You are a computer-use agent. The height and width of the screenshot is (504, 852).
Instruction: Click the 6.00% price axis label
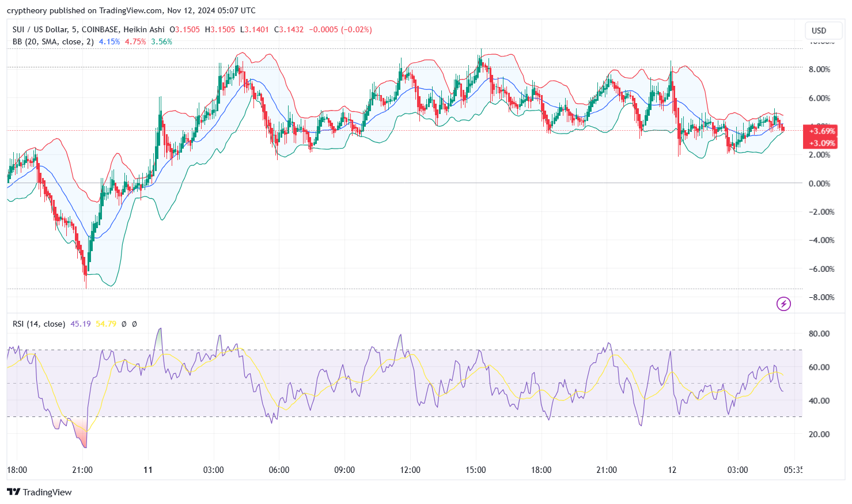pos(819,98)
